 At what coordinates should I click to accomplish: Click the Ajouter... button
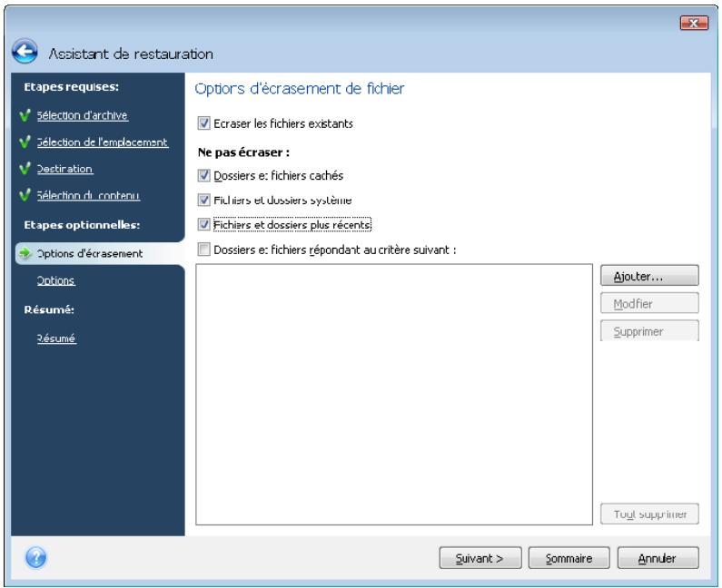[x=649, y=276]
